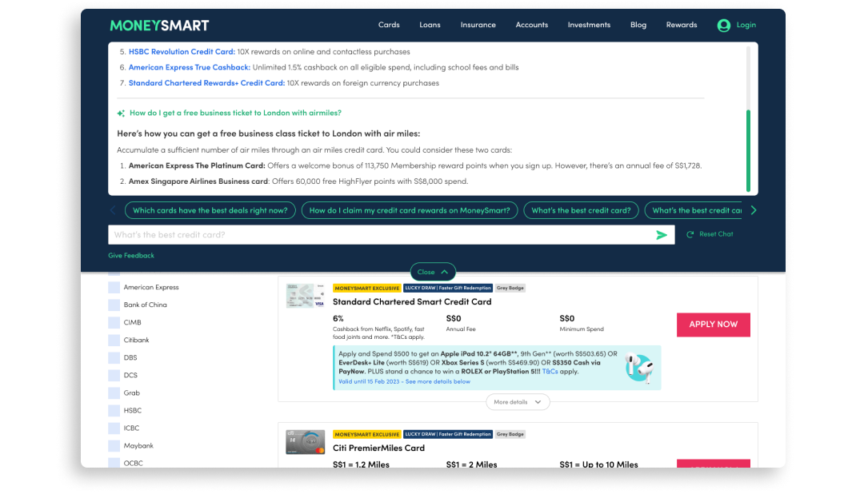The width and height of the screenshot is (868, 502).
Task: Tick the CIMB checkbox
Action: coord(114,323)
